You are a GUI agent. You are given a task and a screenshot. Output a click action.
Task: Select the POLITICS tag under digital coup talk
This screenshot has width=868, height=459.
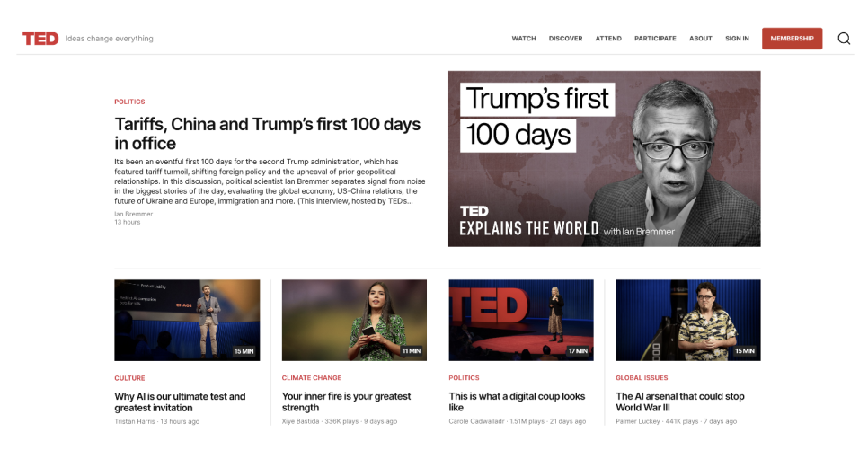[x=464, y=377]
